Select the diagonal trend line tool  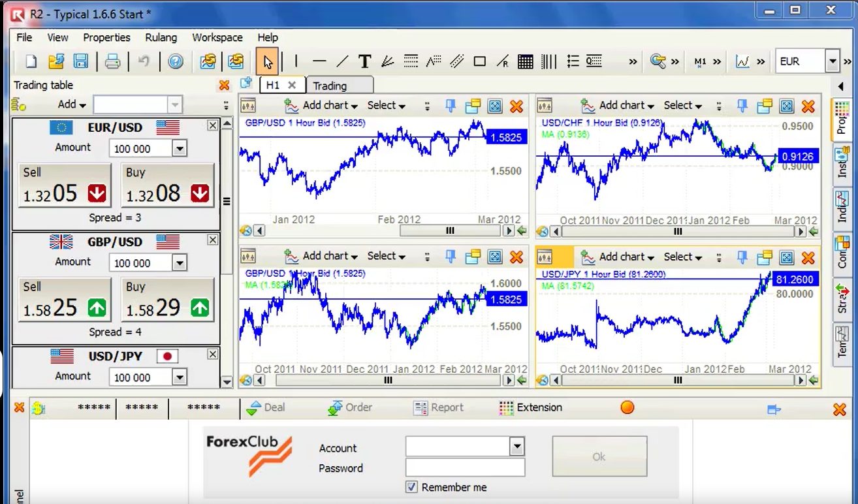point(342,61)
